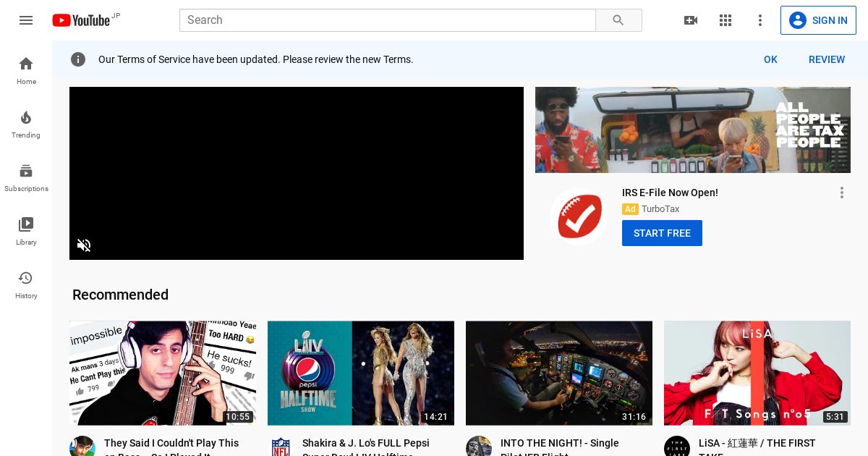Image resolution: width=868 pixels, height=456 pixels.
Task: Click the TurboTax checkmark logo
Action: [x=579, y=216]
